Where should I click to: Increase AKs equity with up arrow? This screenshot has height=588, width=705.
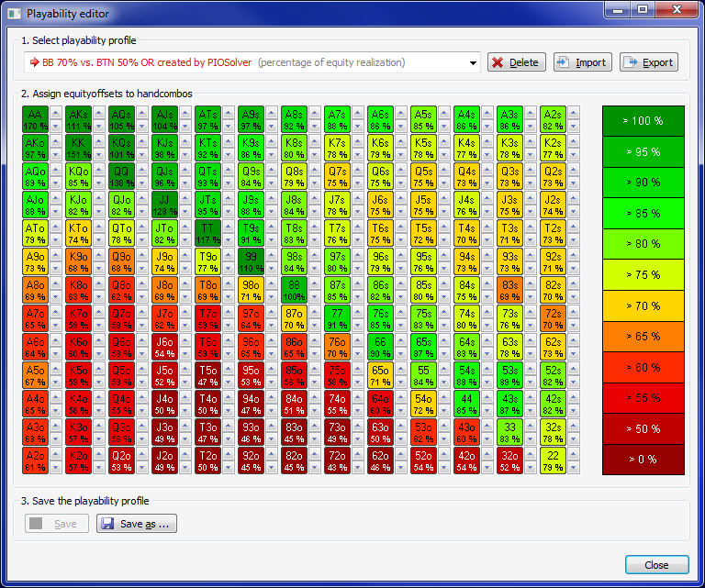click(99, 113)
